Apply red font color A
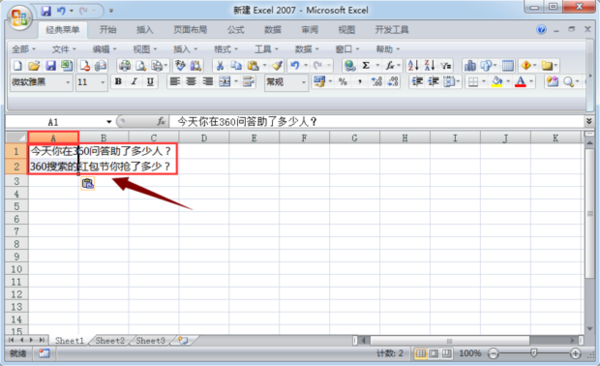 tap(520, 82)
